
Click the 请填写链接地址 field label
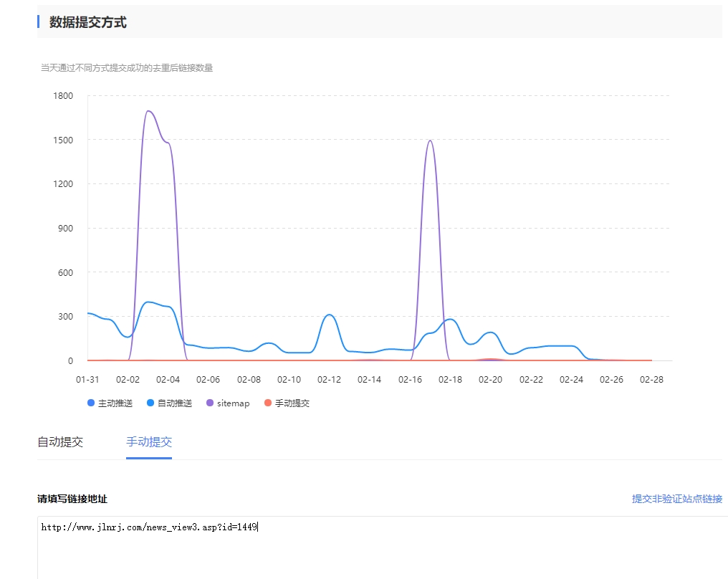tap(72, 499)
